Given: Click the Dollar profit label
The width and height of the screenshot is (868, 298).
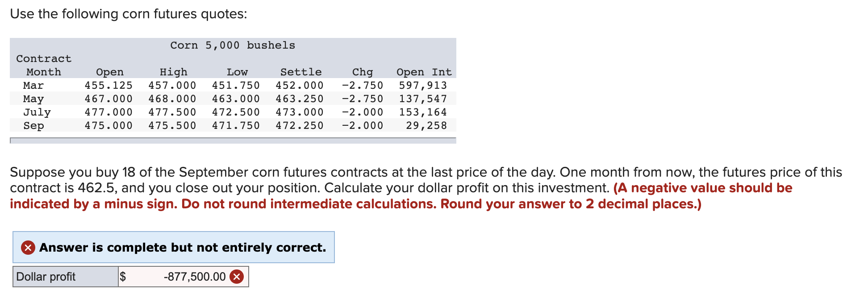Looking at the screenshot, I should pos(46,277).
